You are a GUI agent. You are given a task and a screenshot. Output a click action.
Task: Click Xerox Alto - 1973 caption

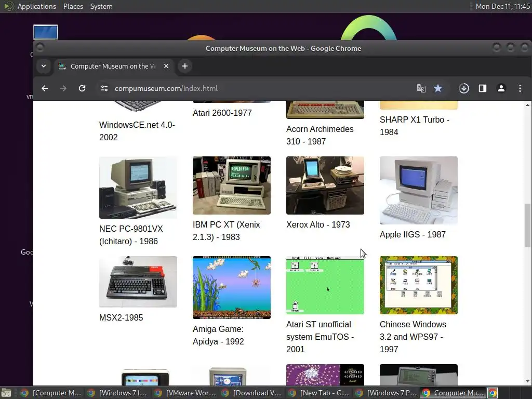pos(318,224)
